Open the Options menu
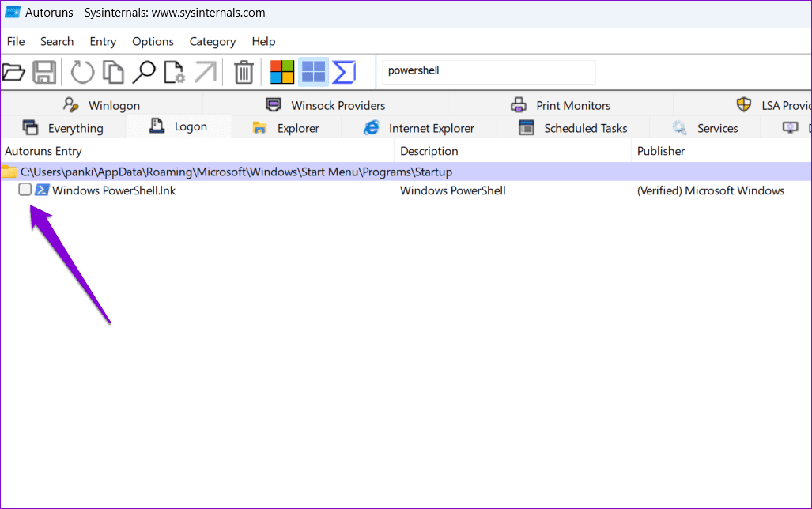 coord(153,41)
